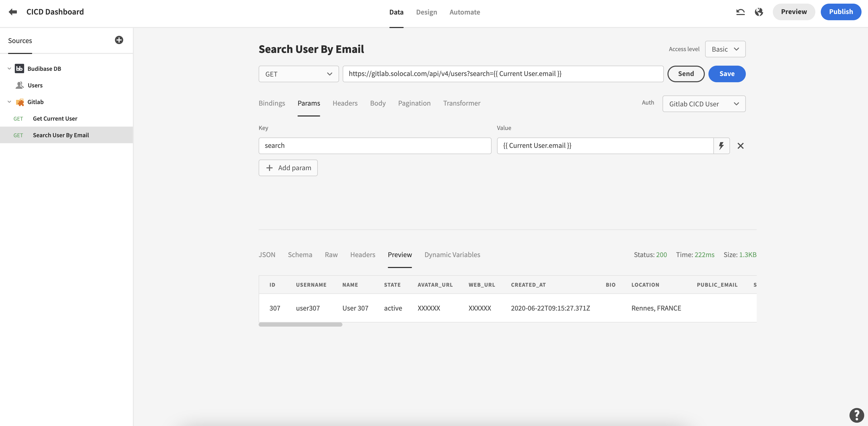Image resolution: width=868 pixels, height=426 pixels.
Task: Add a new param with Add param
Action: (x=288, y=168)
